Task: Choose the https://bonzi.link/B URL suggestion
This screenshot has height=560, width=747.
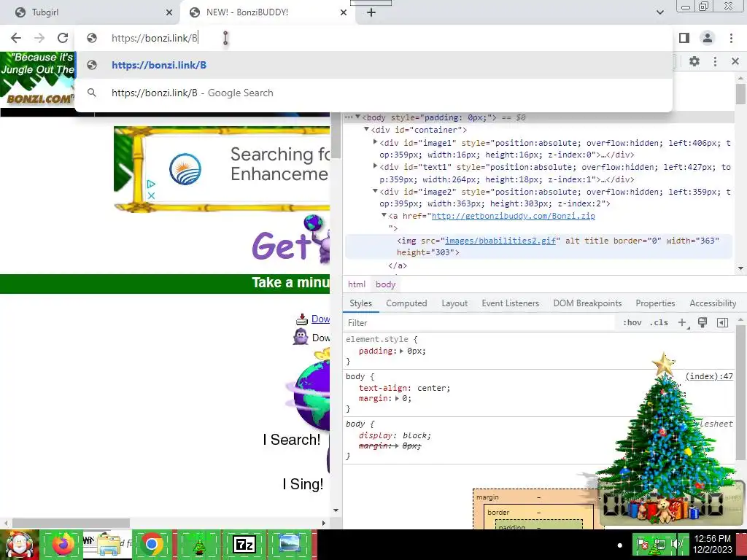Action: click(373, 65)
